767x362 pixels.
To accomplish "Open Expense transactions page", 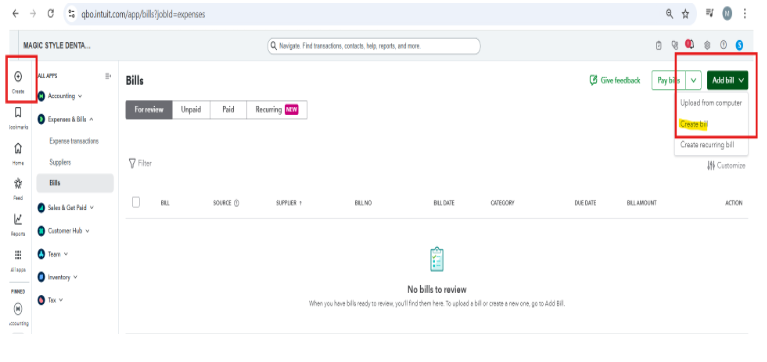I will point(74,141).
